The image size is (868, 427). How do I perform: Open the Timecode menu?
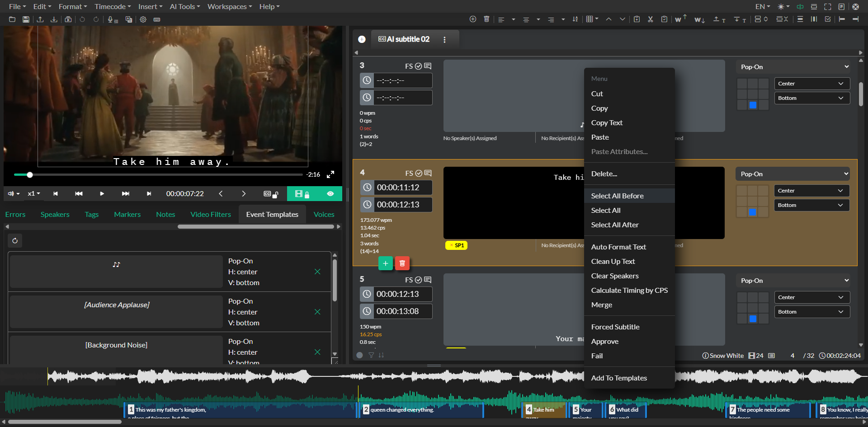[113, 7]
